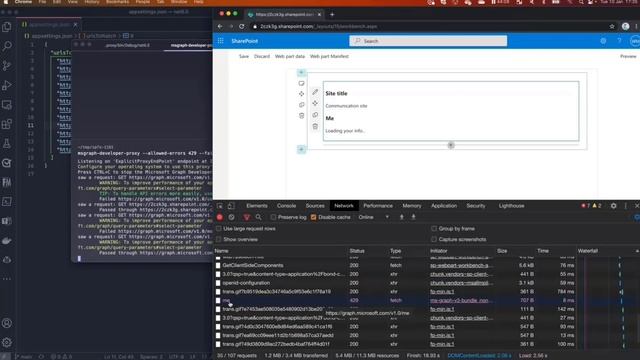640x360 pixels.
Task: Click the export HAR download arrow
Action: click(x=413, y=217)
